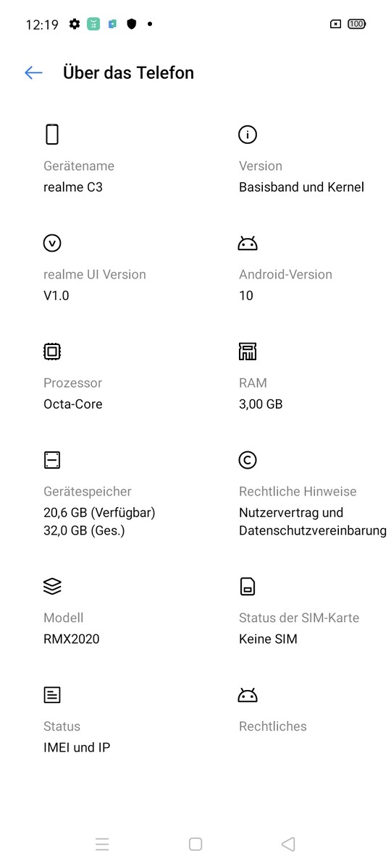Image resolution: width=391 pixels, height=868 pixels.
Task: Tap the storage icon above Gerätespeicher
Action: [x=52, y=460]
